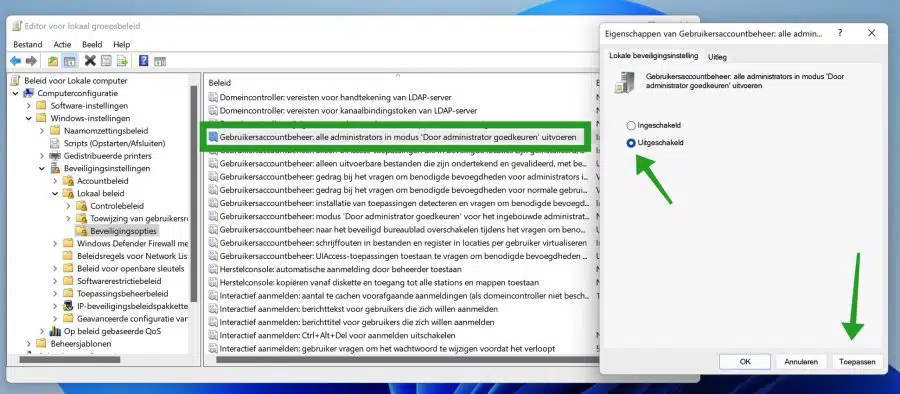Viewport: 900px width, 394px height.
Task: Click the Computerconfiguratie computer icon
Action: (28, 93)
